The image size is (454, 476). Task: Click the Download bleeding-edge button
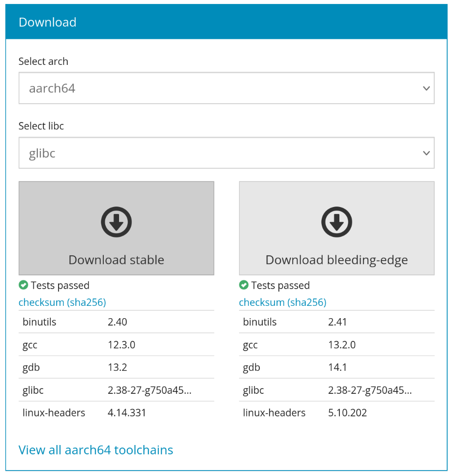click(x=336, y=228)
